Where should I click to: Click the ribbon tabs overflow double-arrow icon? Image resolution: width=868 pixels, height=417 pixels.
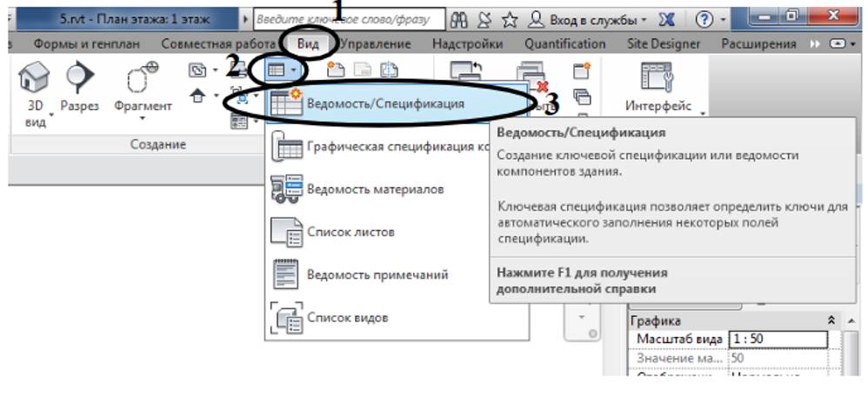click(x=814, y=44)
